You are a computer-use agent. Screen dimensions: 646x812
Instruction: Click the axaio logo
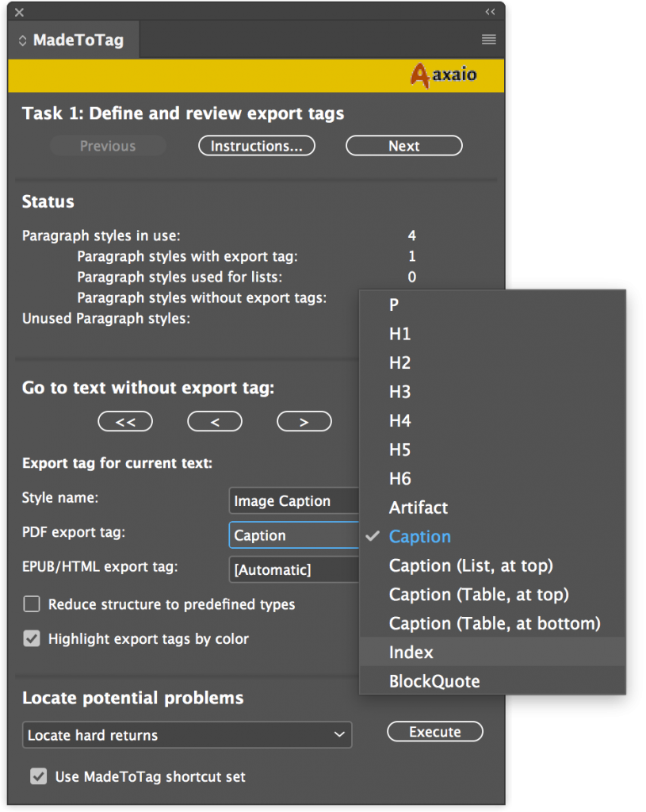[444, 75]
